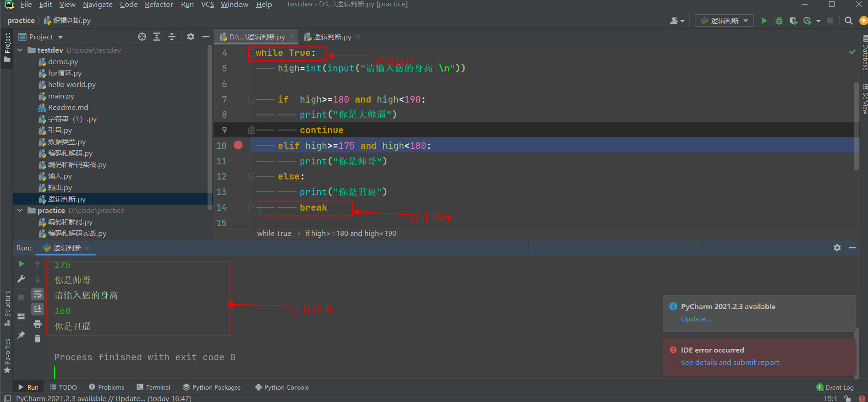Collapse the testdev project tree node
The width and height of the screenshot is (868, 402).
[x=20, y=50]
